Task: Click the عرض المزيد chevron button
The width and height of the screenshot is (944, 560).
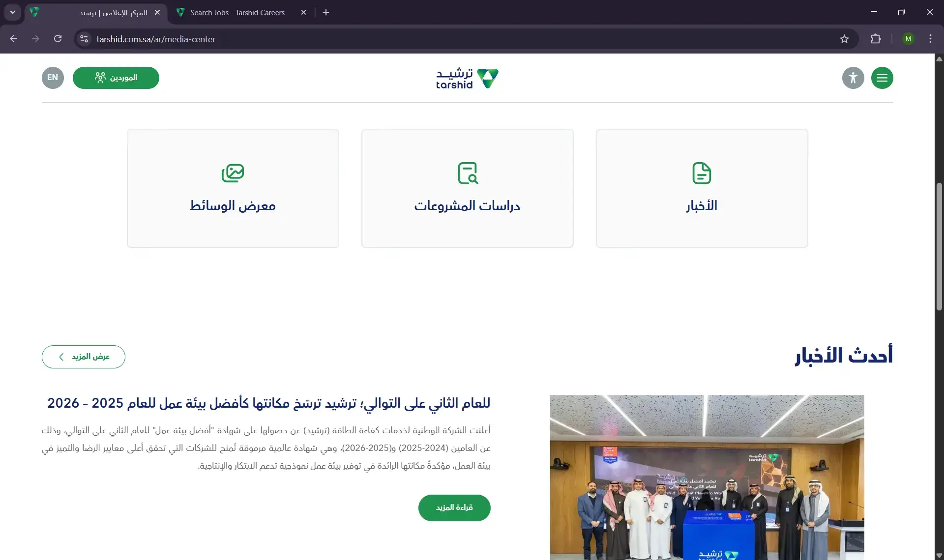Action: (x=84, y=357)
